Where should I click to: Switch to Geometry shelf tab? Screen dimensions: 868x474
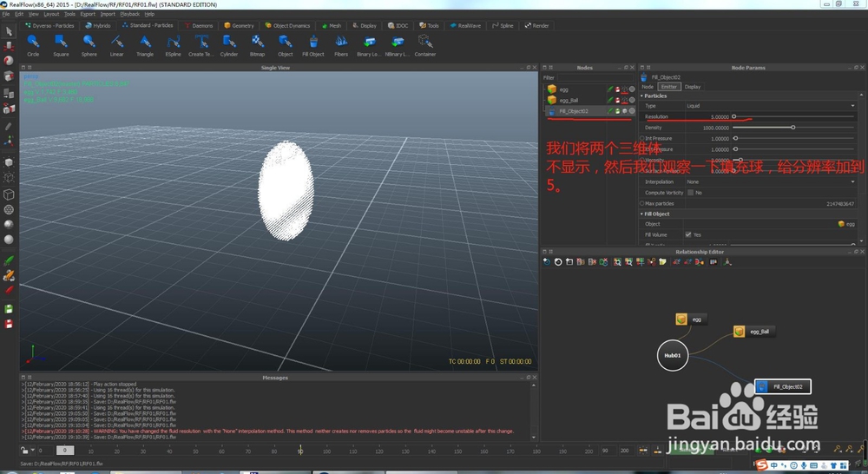coord(239,25)
